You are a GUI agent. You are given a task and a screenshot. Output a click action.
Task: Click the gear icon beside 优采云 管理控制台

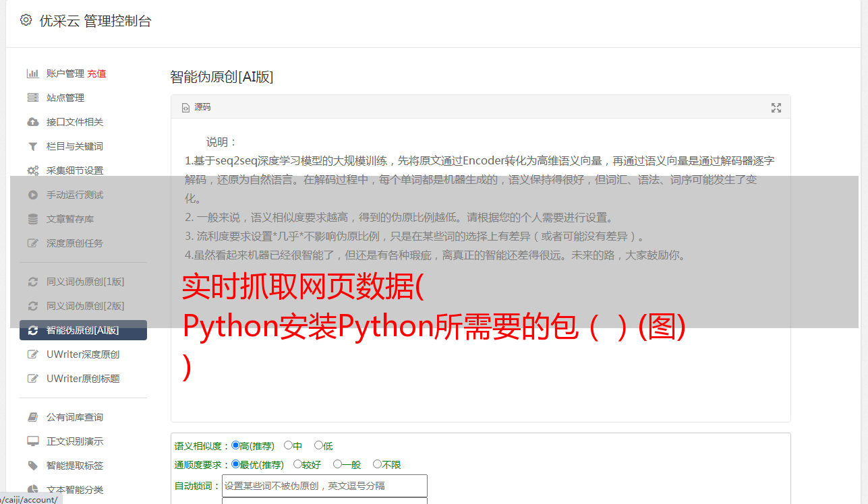click(x=26, y=20)
